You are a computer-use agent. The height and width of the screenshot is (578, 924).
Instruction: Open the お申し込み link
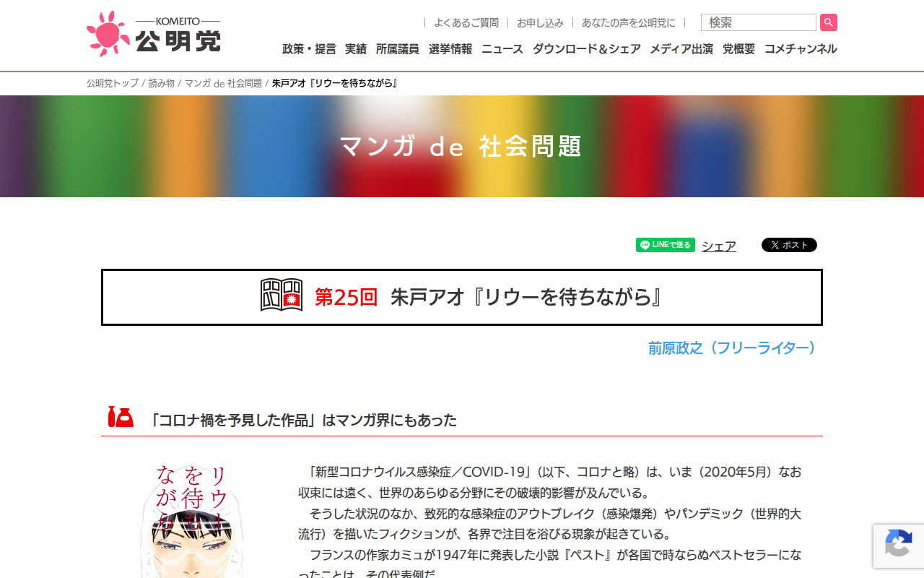[540, 23]
